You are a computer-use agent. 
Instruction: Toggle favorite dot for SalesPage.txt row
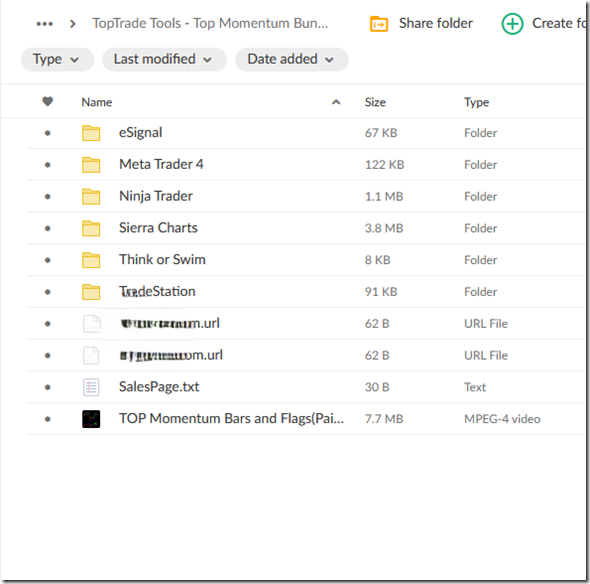47,387
